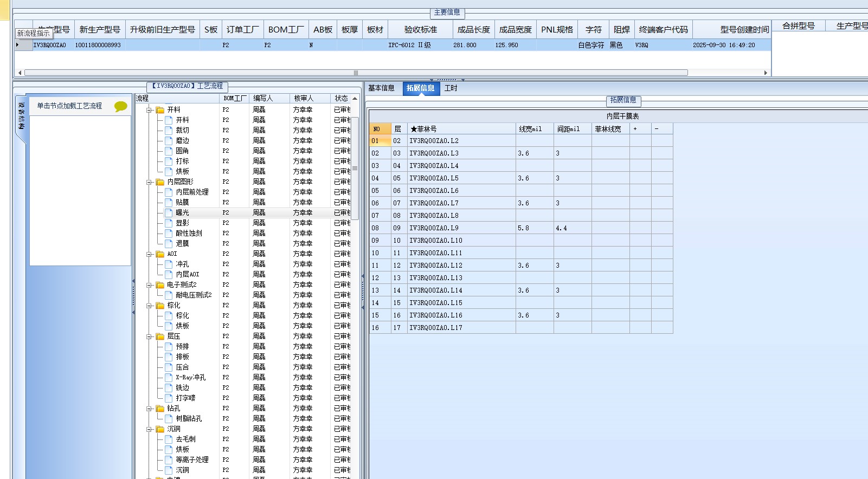Viewport: 868px width, 479px height.
Task: Click the 新流程指示 label
Action: 33,33
